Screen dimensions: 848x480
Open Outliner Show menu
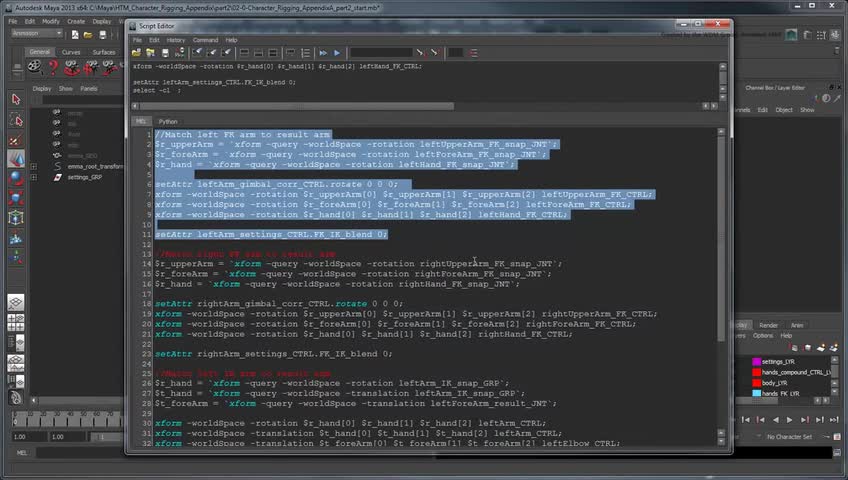65,89
